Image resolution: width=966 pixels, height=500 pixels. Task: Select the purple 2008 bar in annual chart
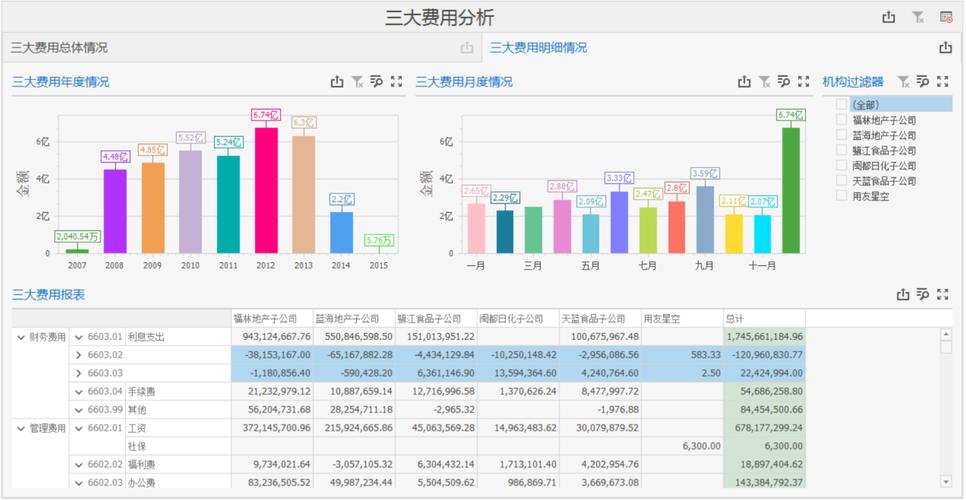coord(115,211)
